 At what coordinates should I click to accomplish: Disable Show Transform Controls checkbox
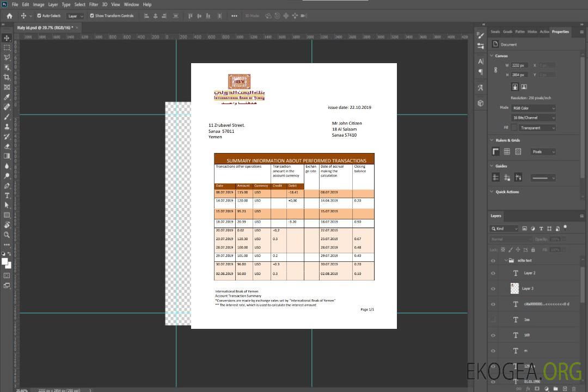[x=92, y=16]
